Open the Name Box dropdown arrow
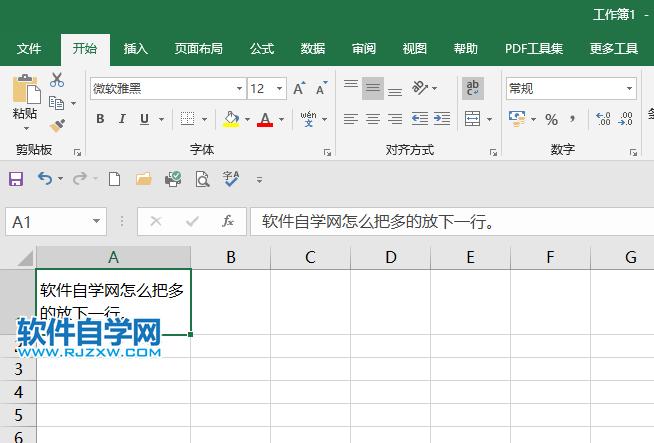Viewport: 654px width, 443px height. coord(96,221)
